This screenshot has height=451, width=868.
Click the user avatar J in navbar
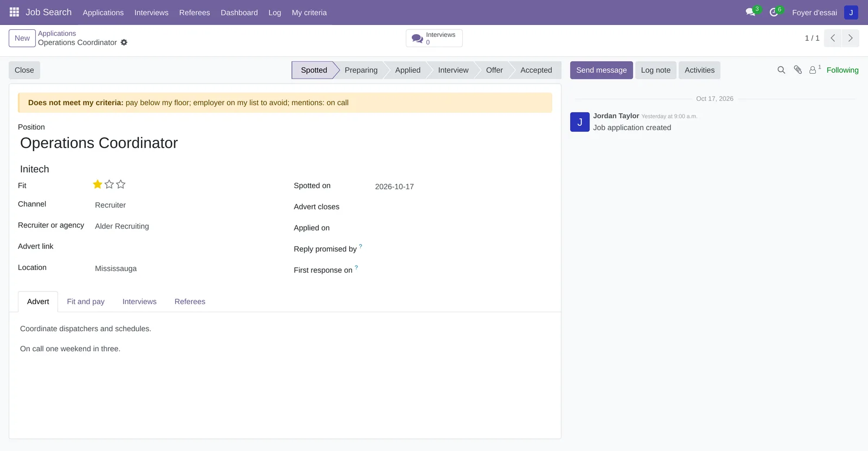(851, 12)
